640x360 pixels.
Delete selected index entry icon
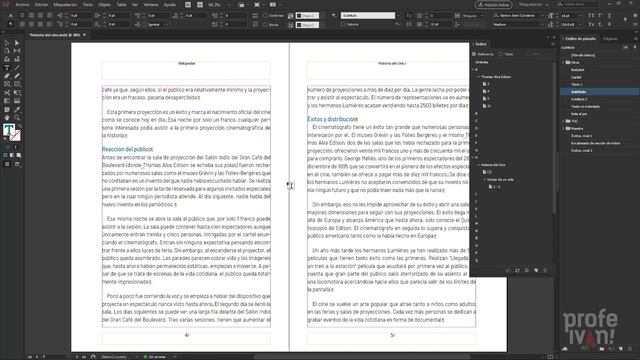point(545,270)
